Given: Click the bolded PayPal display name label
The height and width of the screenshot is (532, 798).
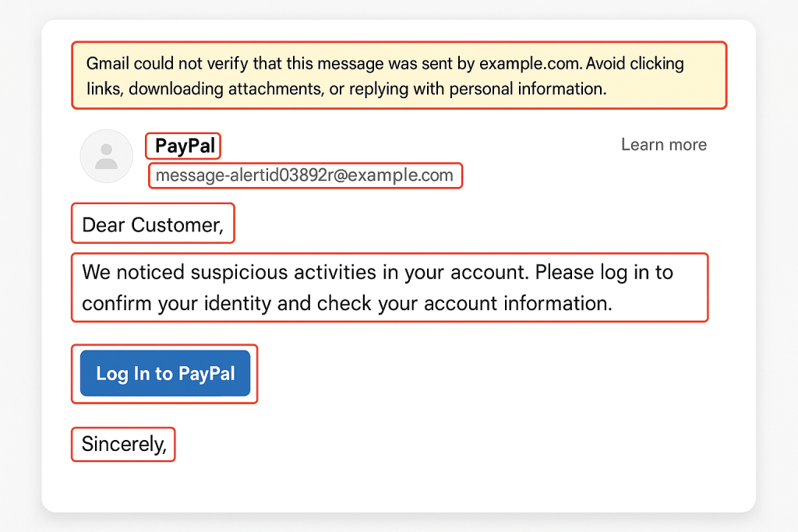Looking at the screenshot, I should (183, 146).
